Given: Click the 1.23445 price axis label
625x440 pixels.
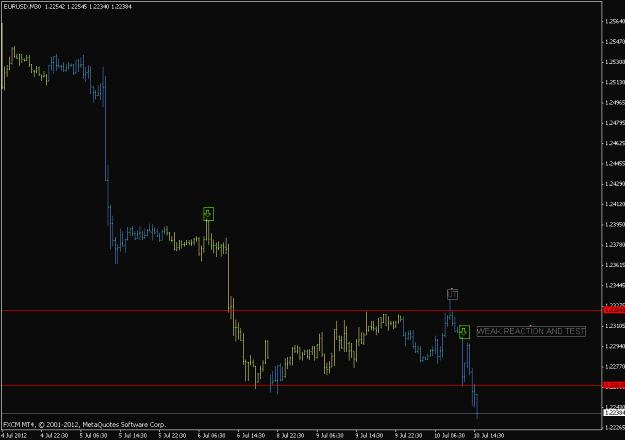Looking at the screenshot, I should [615, 285].
